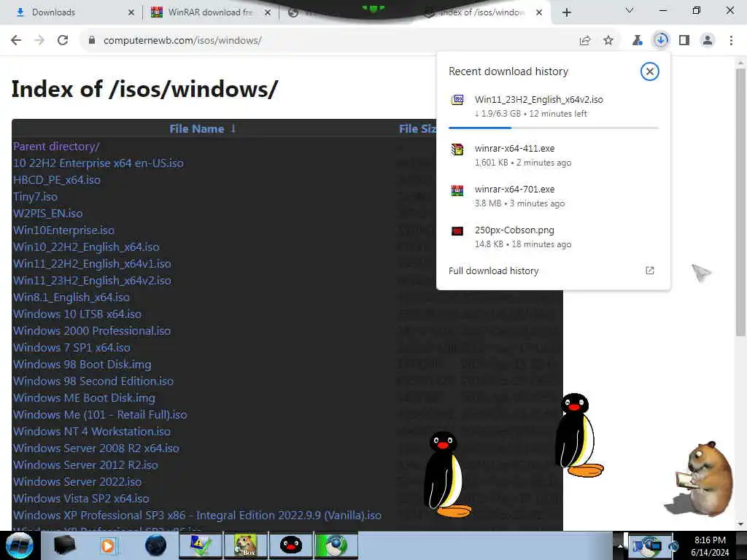
Task: Download Windows 10 LTSB x64.iso
Action: pyautogui.click(x=77, y=314)
